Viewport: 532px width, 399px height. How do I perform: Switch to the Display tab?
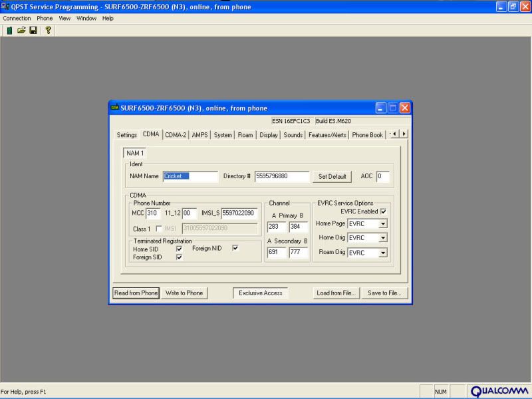(x=269, y=135)
